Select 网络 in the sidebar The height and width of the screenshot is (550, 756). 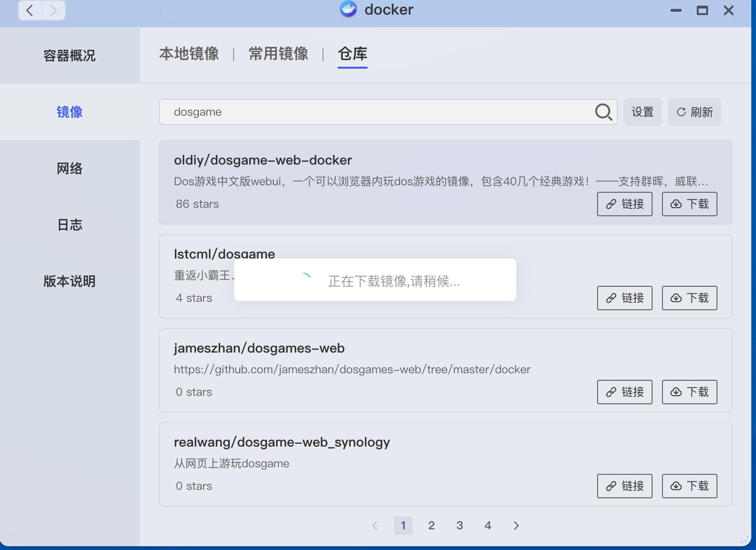70,168
